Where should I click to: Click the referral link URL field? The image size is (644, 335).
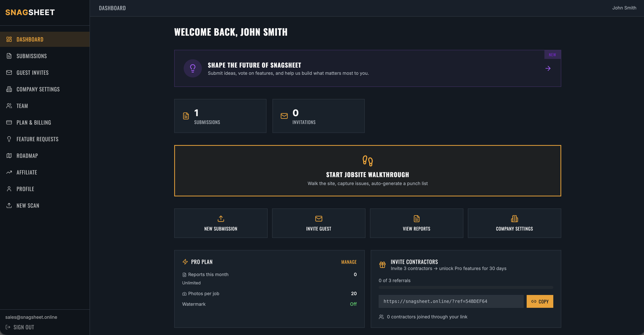tap(451, 301)
